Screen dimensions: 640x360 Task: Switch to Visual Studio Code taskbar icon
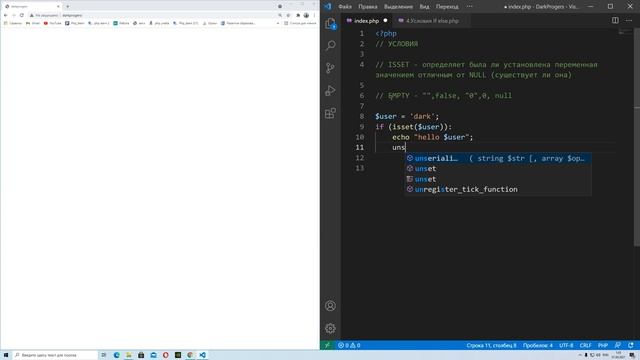tap(202, 355)
